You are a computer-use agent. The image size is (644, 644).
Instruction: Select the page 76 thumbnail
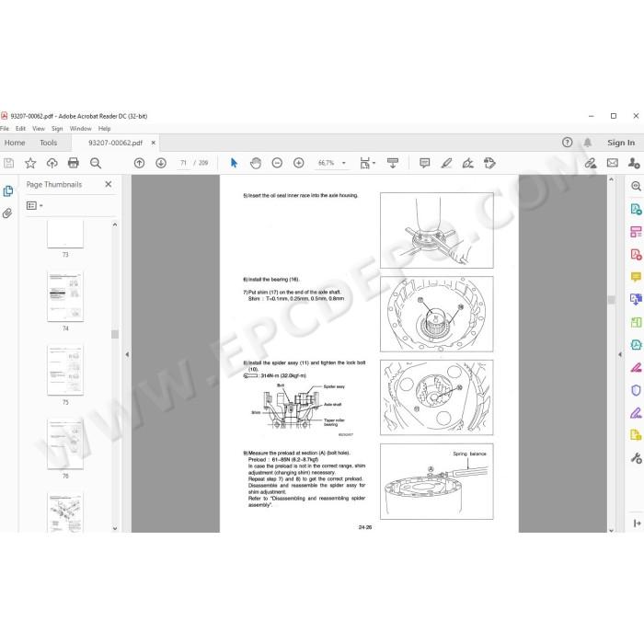pyautogui.click(x=65, y=444)
